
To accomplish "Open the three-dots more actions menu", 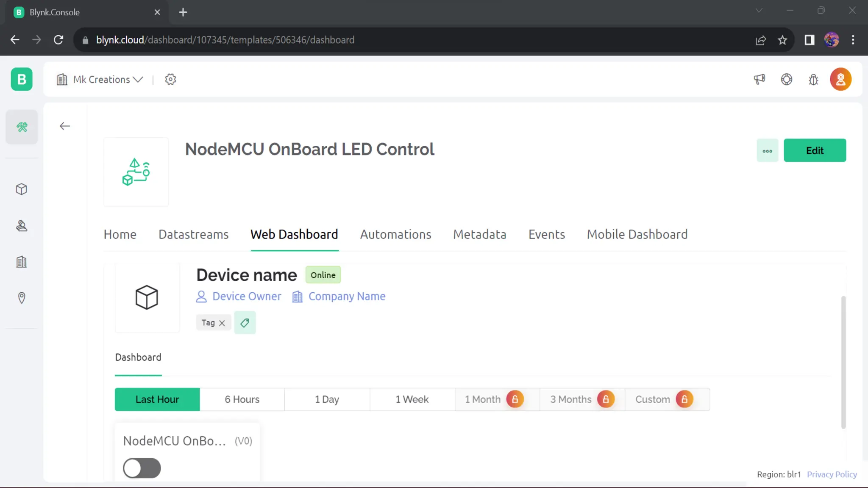I will tap(767, 151).
